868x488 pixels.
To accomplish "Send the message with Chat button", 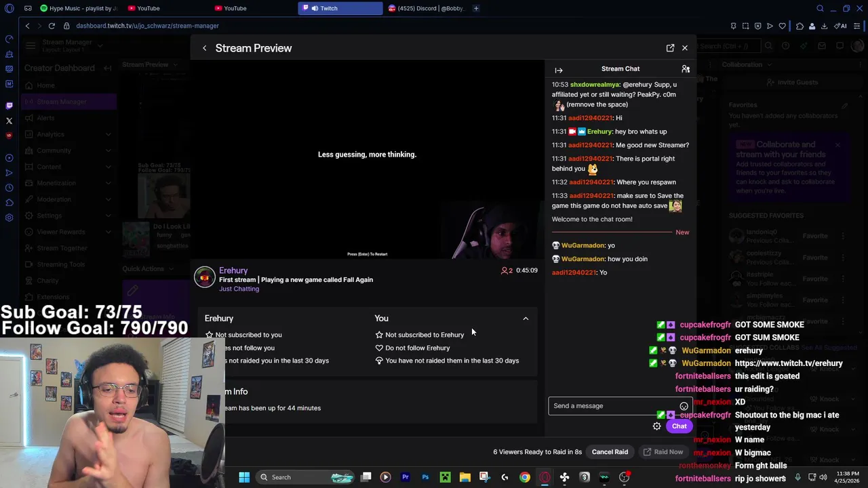I will [679, 426].
